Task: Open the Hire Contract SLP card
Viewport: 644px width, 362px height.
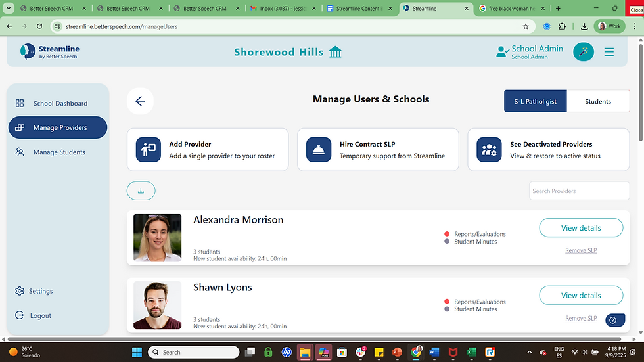Action: [378, 150]
